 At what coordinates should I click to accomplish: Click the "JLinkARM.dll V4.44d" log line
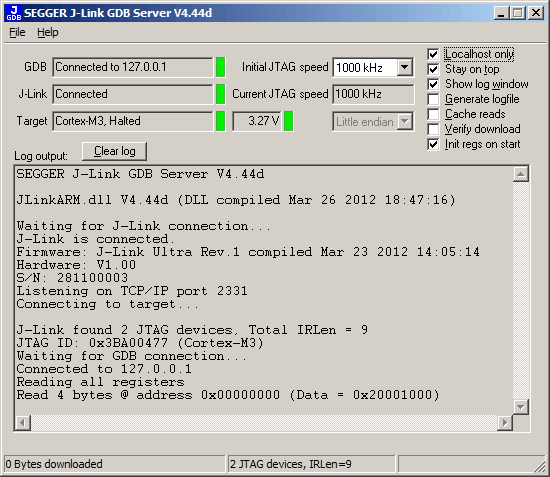(236, 200)
